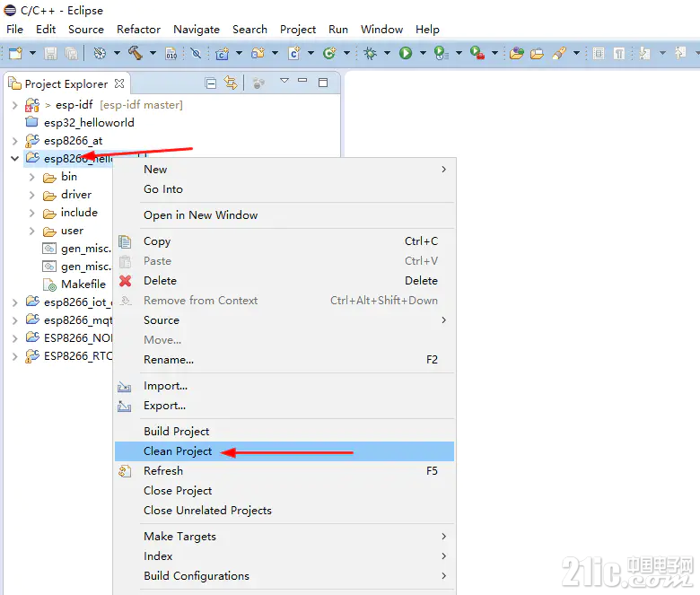Click the green Run icon

(x=406, y=53)
